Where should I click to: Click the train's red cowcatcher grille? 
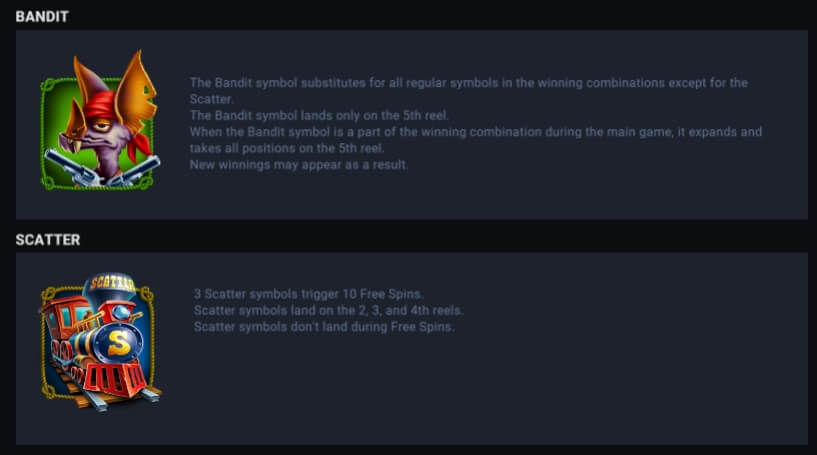(x=115, y=379)
